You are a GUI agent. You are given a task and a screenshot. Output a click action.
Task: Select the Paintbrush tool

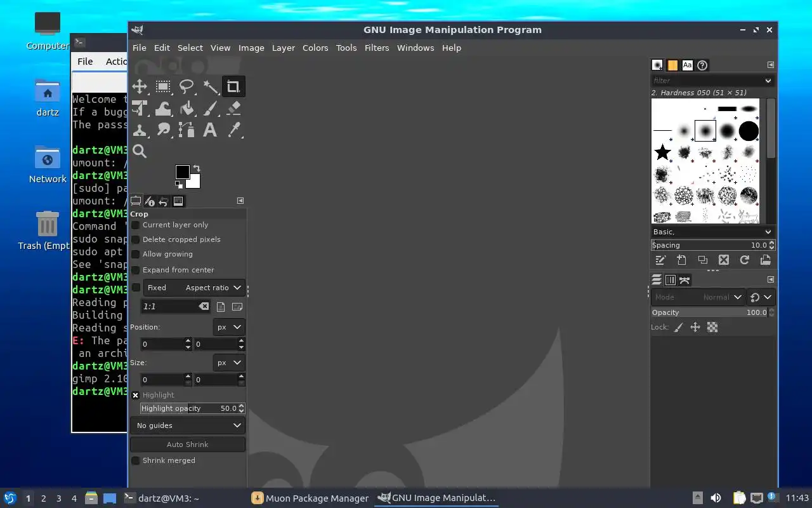(210, 108)
